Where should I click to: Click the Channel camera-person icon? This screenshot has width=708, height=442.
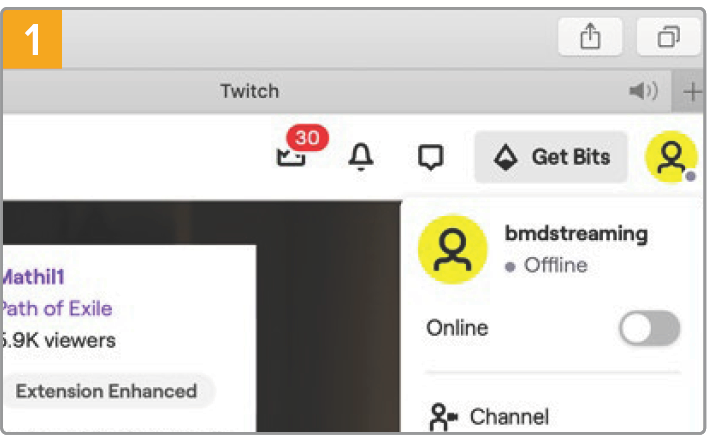pyautogui.click(x=443, y=417)
